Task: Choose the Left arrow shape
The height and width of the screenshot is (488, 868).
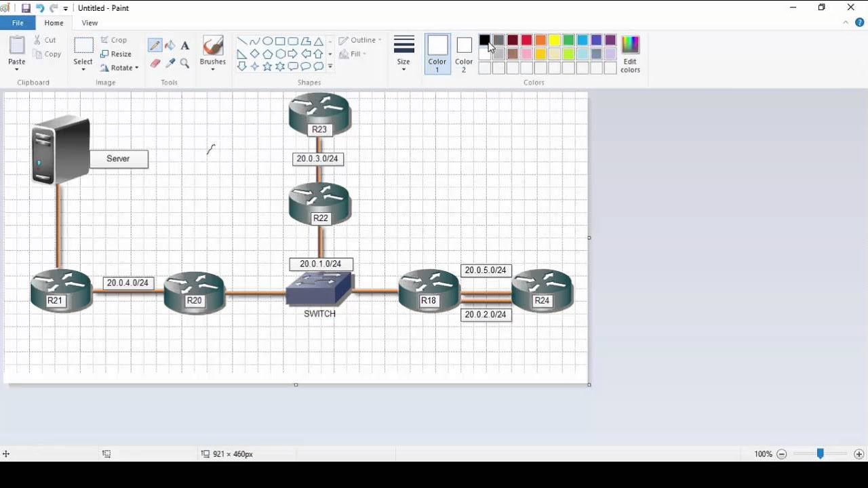Action: (x=306, y=54)
